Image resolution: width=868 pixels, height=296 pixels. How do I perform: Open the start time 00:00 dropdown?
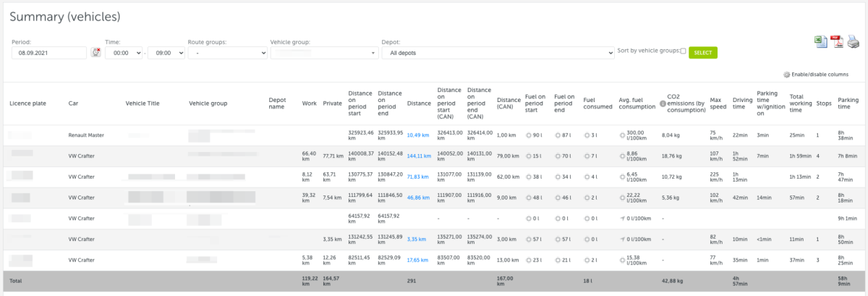pyautogui.click(x=124, y=53)
